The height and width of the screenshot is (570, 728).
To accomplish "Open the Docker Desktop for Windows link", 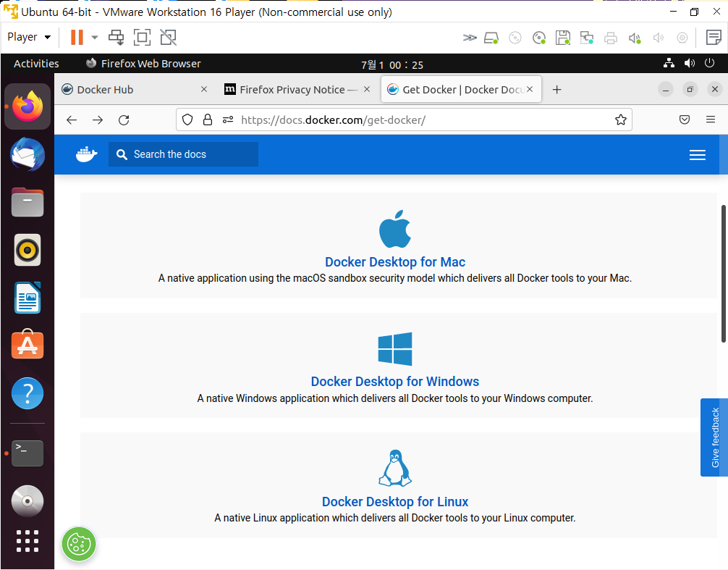I will (x=395, y=382).
